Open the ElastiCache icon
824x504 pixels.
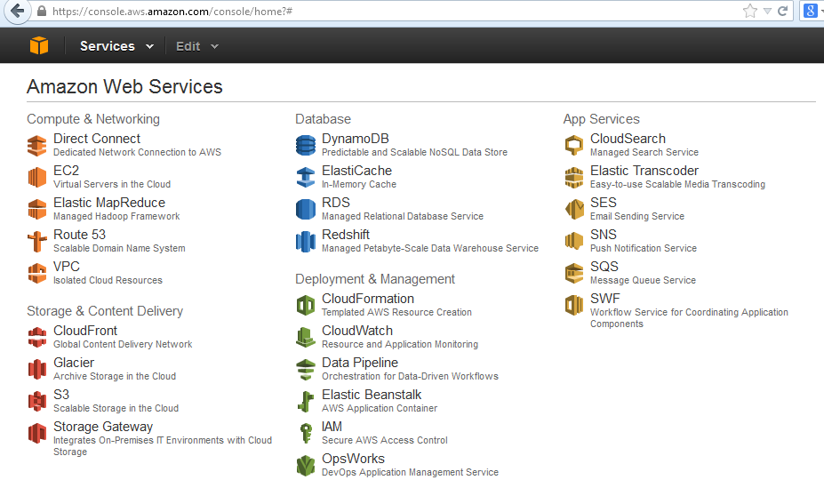click(305, 177)
